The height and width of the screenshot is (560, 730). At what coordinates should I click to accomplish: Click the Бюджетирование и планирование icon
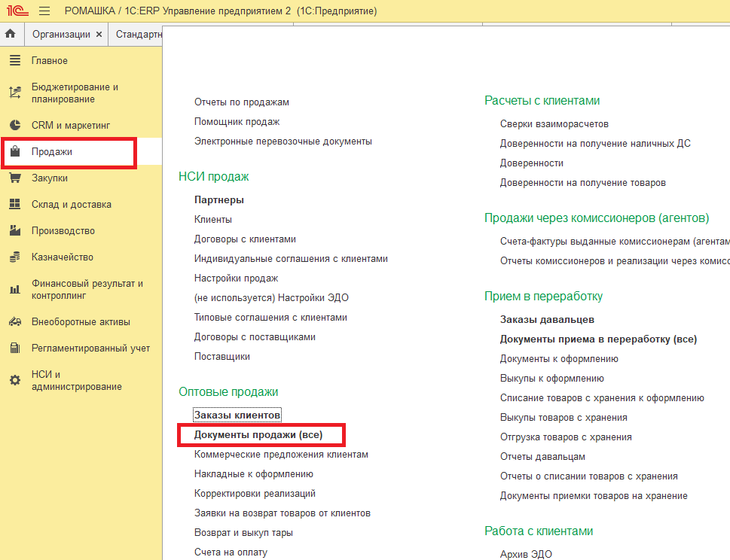[15, 93]
